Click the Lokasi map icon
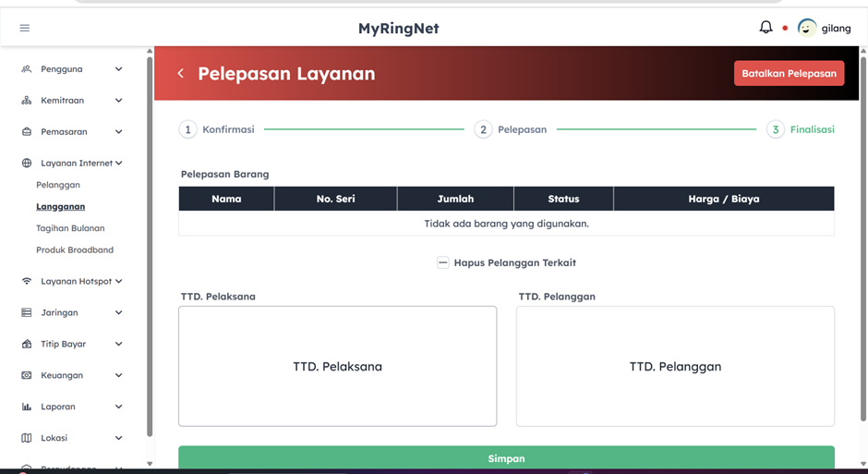The height and width of the screenshot is (474, 868). point(27,438)
